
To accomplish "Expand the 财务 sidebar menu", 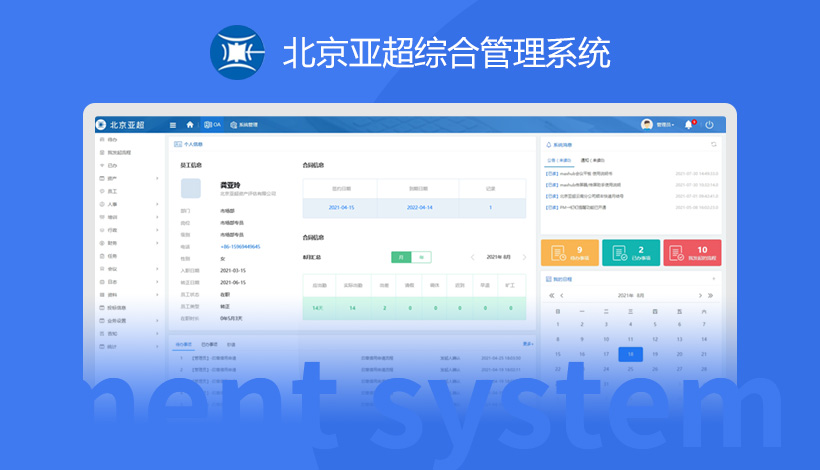I will 128,242.
